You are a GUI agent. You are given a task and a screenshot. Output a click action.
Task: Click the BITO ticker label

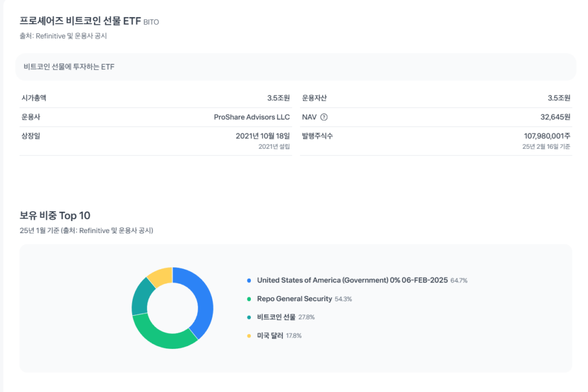151,22
